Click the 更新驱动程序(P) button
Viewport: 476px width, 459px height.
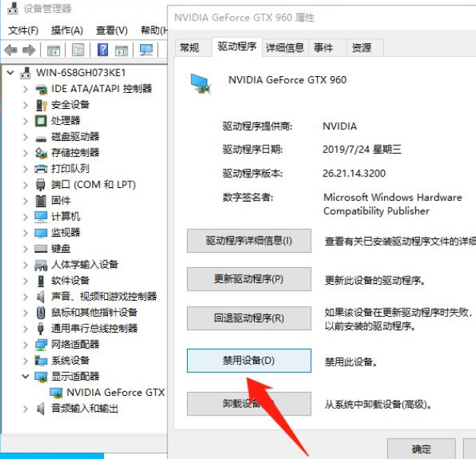(x=249, y=279)
